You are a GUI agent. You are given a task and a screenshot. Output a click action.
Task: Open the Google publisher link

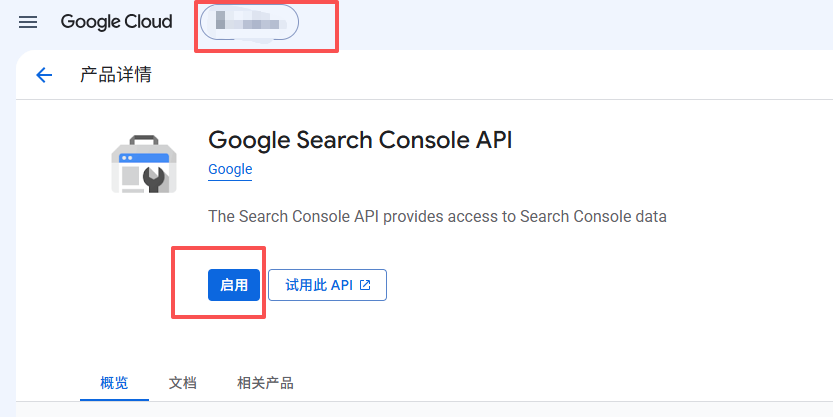click(x=230, y=169)
